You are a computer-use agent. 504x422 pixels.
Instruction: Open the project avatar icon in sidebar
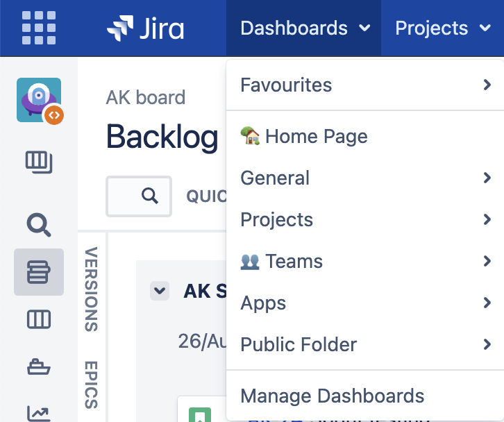click(x=39, y=101)
